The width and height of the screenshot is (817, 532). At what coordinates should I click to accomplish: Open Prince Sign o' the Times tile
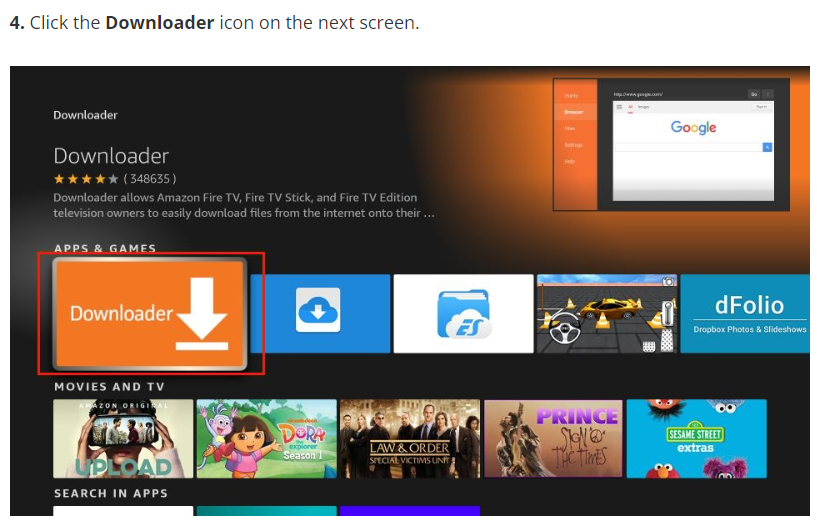(x=553, y=439)
